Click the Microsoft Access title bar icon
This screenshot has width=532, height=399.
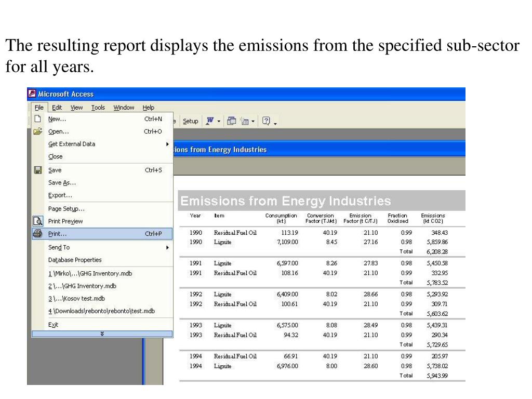tap(32, 94)
